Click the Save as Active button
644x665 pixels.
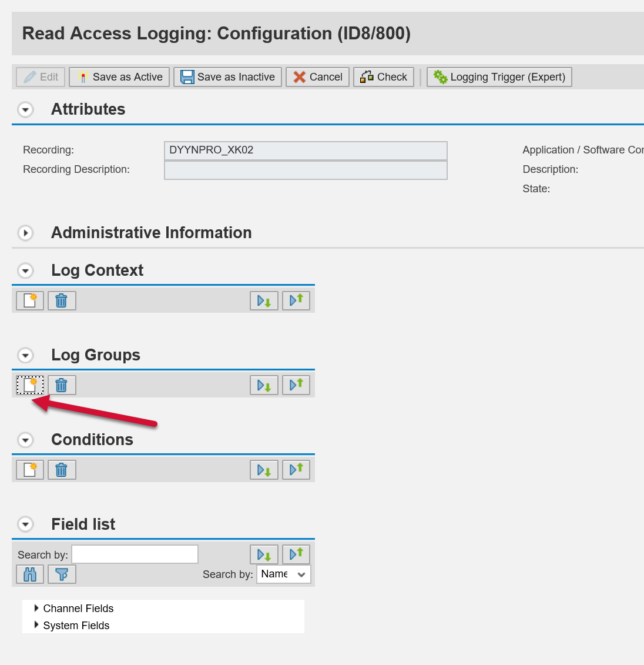click(119, 77)
